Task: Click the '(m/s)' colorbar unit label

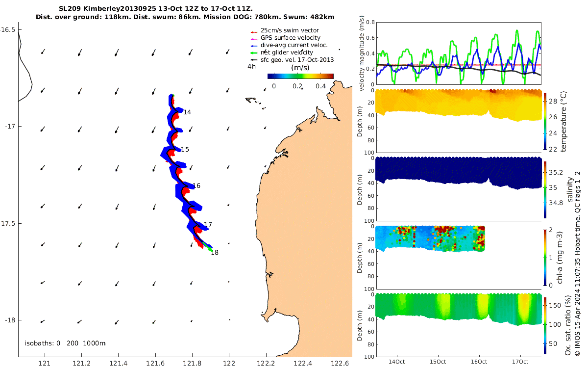Action: pyautogui.click(x=300, y=68)
